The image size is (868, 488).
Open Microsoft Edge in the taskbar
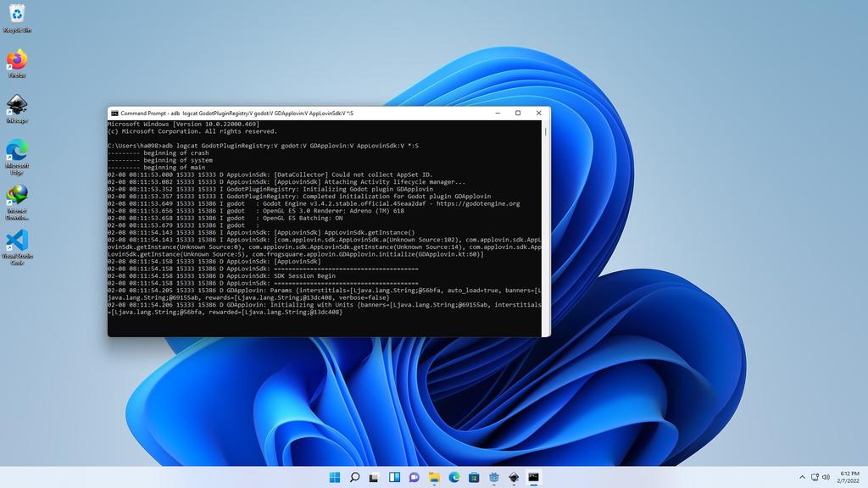[454, 477]
